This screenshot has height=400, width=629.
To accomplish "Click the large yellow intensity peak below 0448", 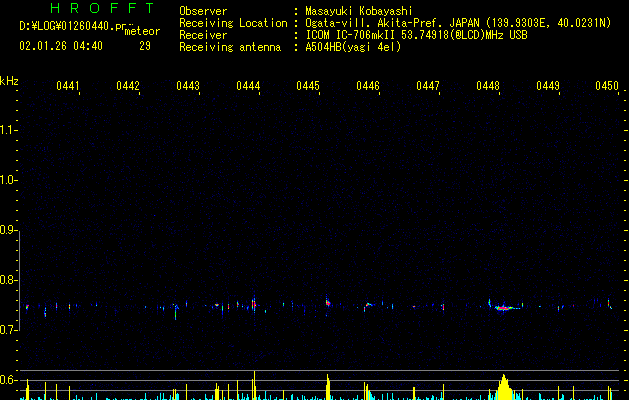I will [x=504, y=387].
